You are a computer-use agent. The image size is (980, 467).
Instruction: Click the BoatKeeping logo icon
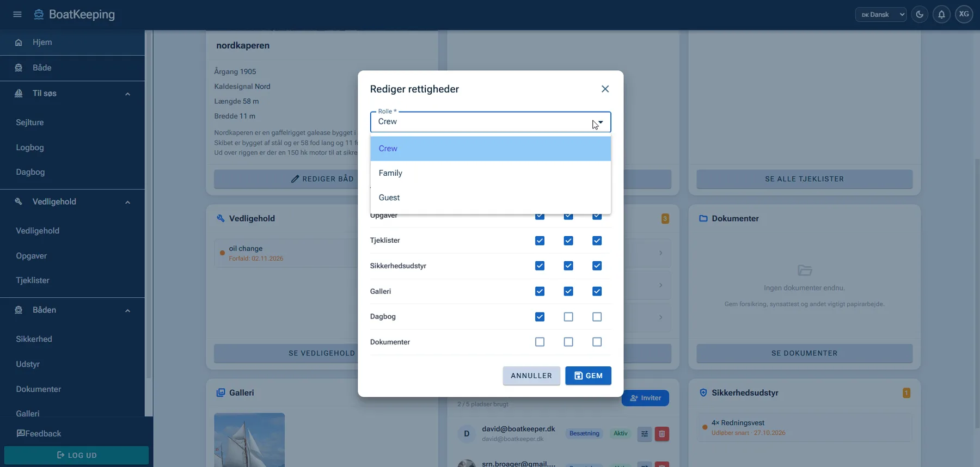[x=39, y=15]
